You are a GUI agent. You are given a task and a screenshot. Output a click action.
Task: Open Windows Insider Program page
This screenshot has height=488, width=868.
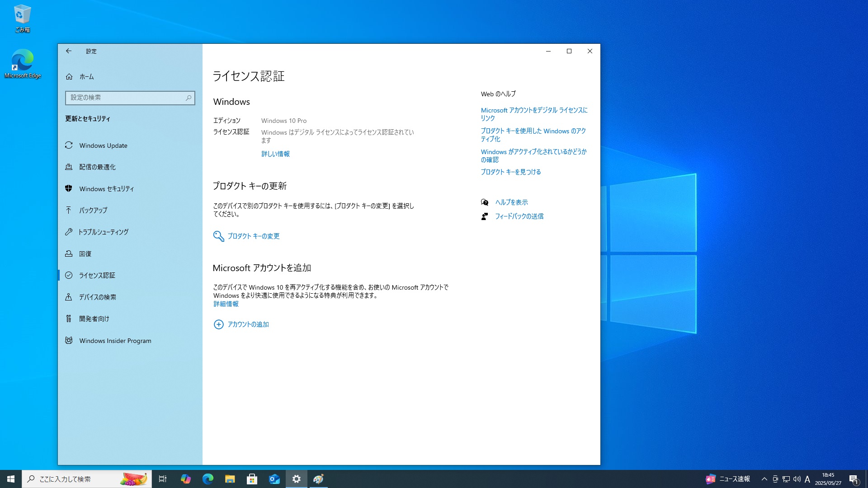pos(130,341)
